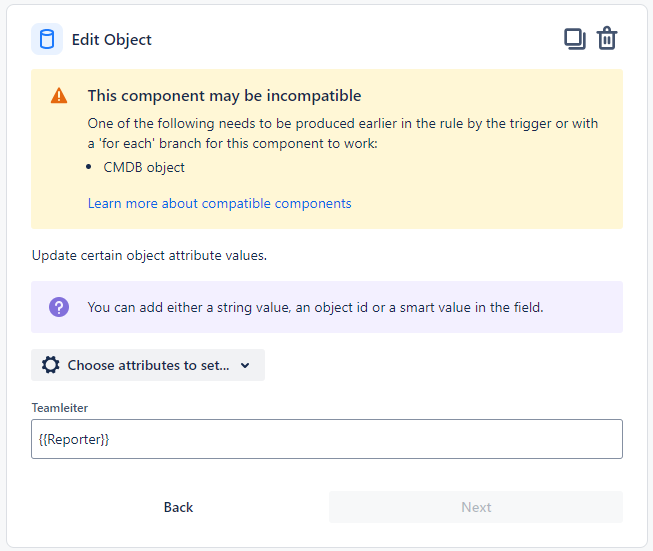
Task: Click the "This component may be incompatible" heading
Action: [224, 96]
